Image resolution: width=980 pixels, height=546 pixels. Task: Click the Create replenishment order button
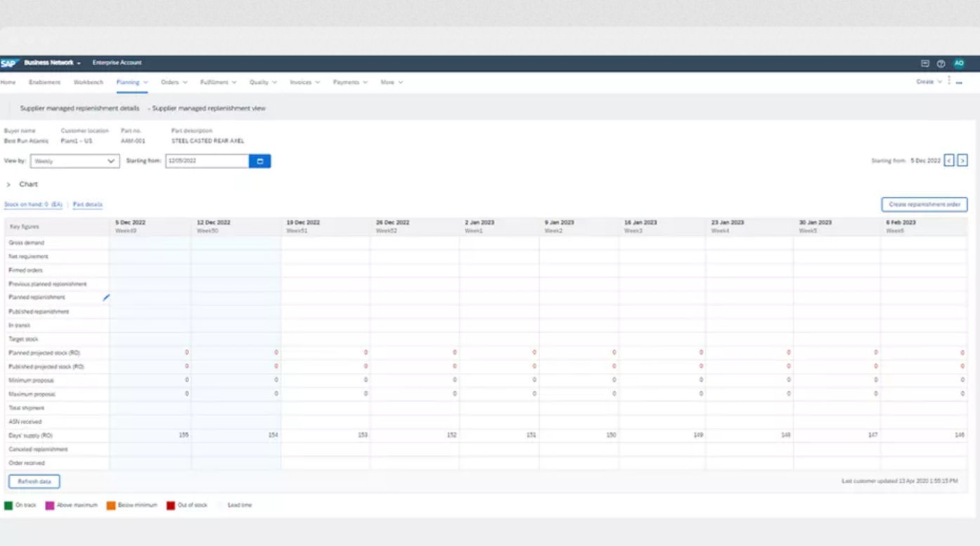(924, 204)
